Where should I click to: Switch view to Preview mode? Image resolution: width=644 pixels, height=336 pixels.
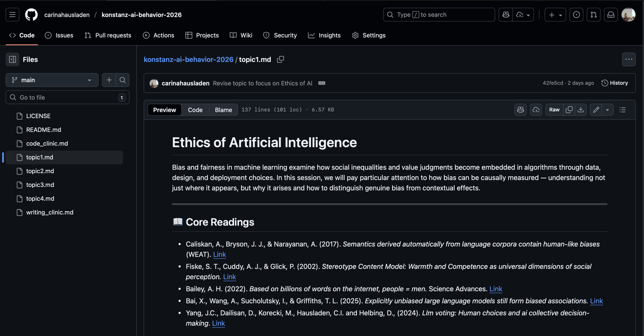pos(164,110)
